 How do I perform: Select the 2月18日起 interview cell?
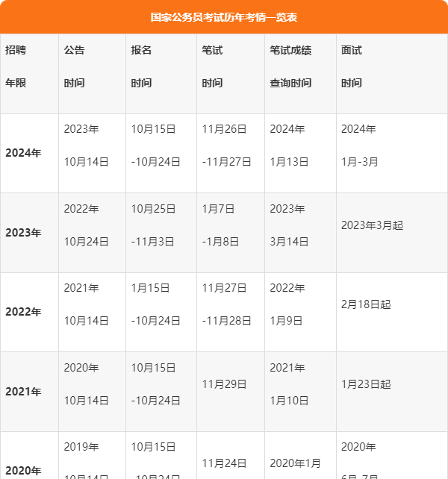point(366,304)
